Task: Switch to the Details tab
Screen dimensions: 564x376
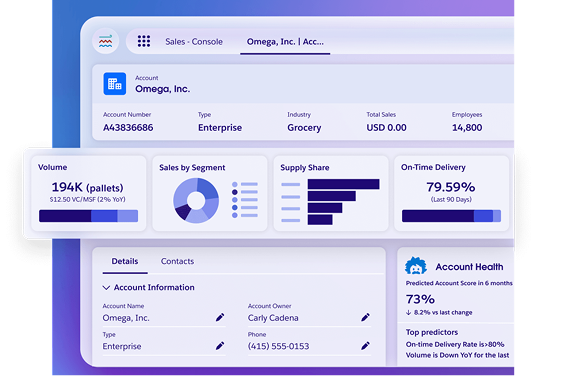Action: tap(125, 261)
